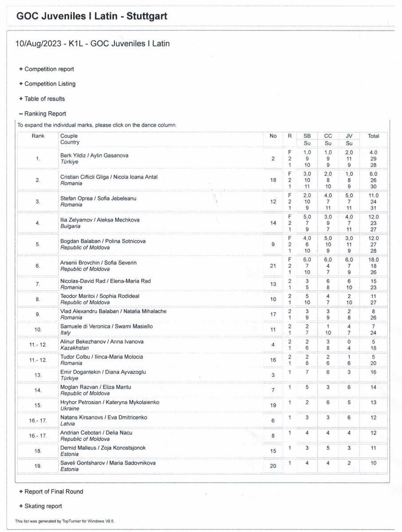Click the GOC Juveniles I Latin - Stuttgart title

pos(92,17)
